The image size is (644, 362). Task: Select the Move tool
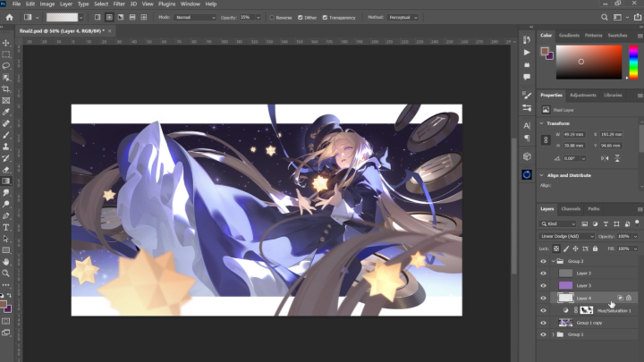(6, 43)
